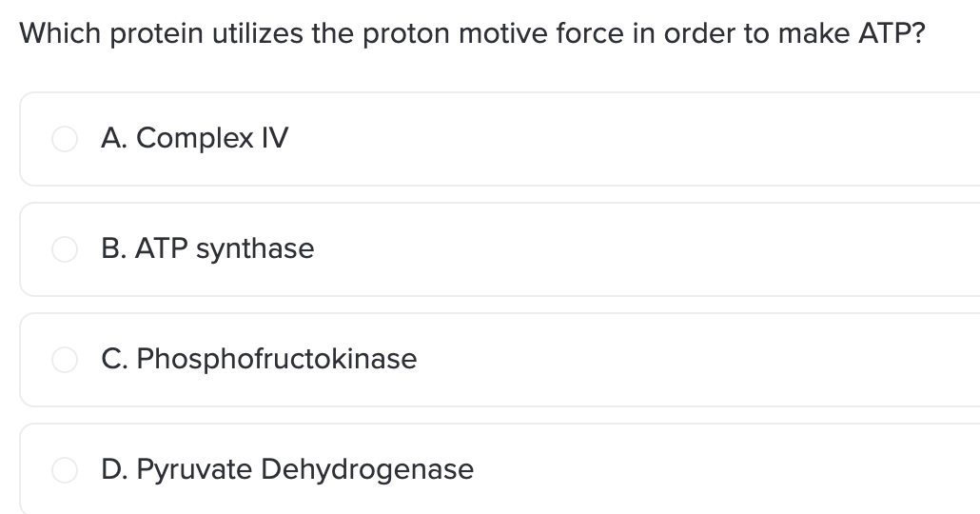
Task: Select answer card D containing Pyruvate Dehydrogenase
Action: tap(500, 469)
